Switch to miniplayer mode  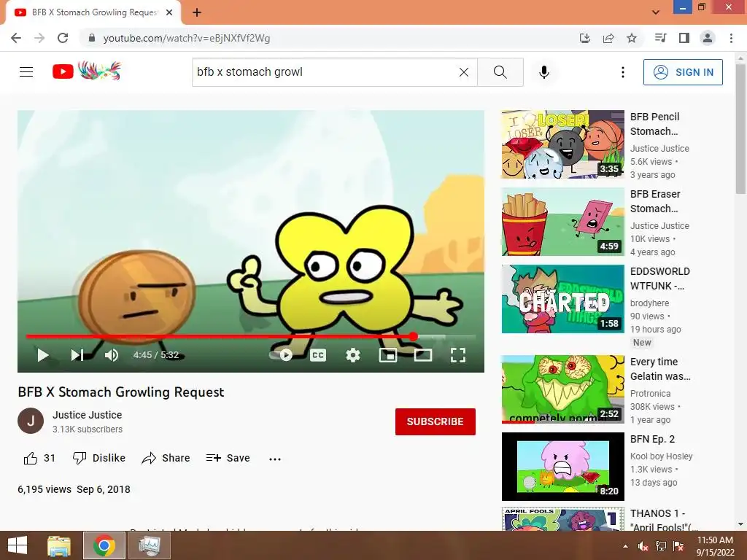(x=388, y=355)
